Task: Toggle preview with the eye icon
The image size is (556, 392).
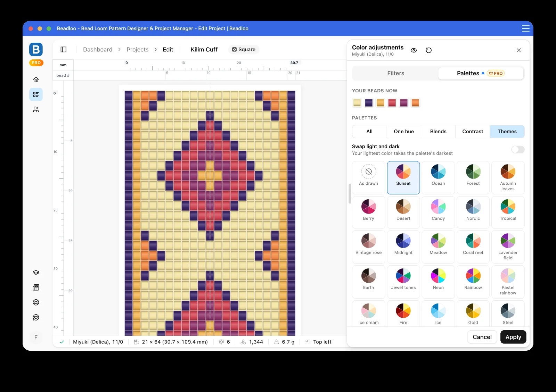Action: (x=414, y=50)
